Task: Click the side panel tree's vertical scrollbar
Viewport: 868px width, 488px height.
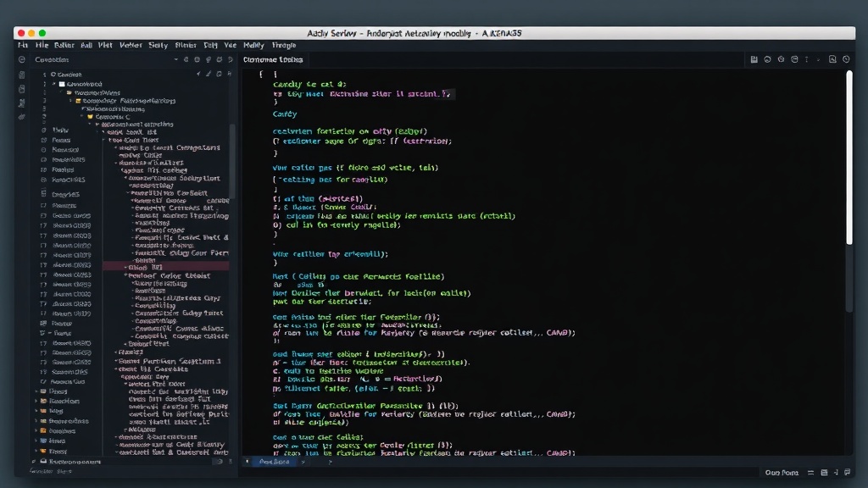Action: [x=232, y=160]
